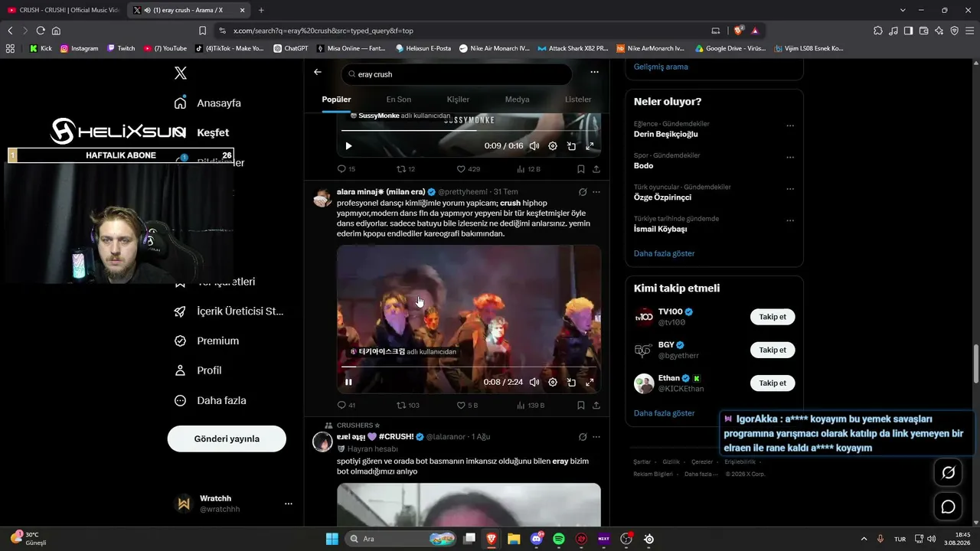Play the SussyMonke video
The image size is (980, 551).
(x=348, y=145)
